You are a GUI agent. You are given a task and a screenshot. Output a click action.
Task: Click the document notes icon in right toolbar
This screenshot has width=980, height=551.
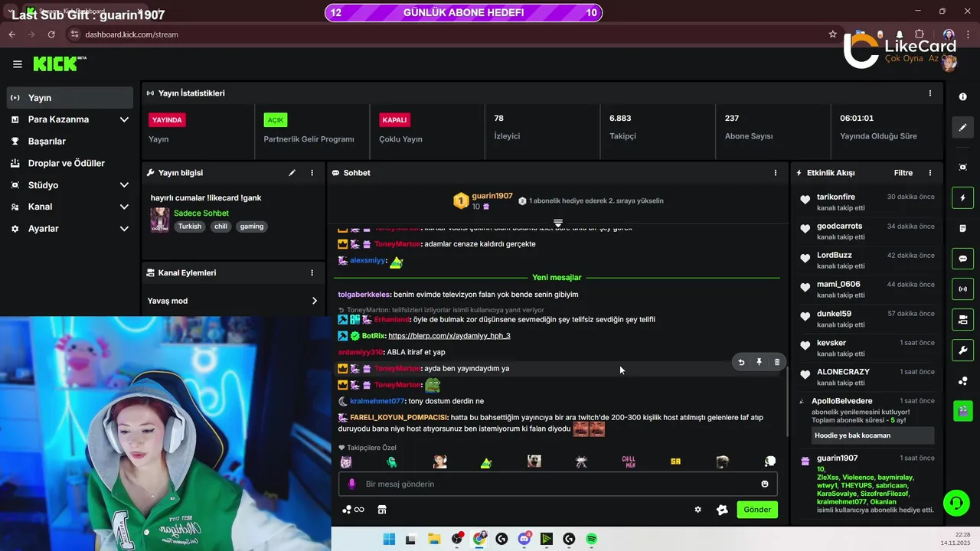(x=962, y=229)
